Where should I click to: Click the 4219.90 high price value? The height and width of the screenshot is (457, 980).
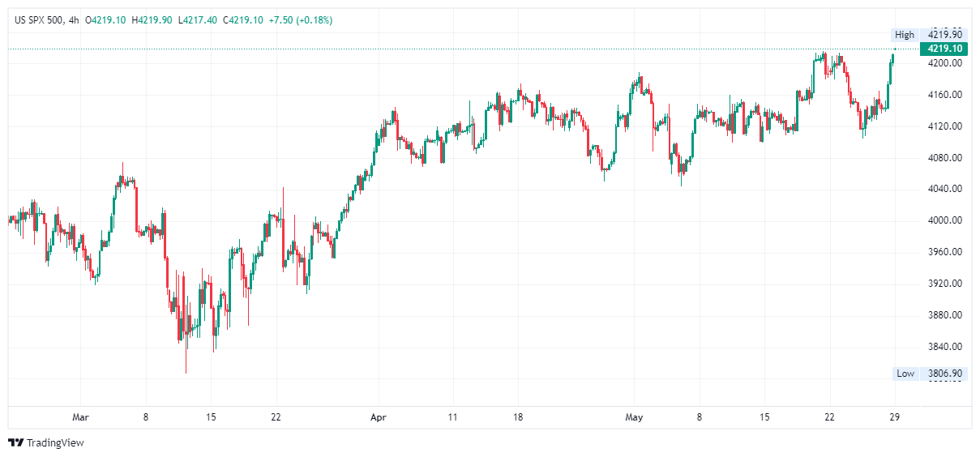pyautogui.click(x=944, y=35)
